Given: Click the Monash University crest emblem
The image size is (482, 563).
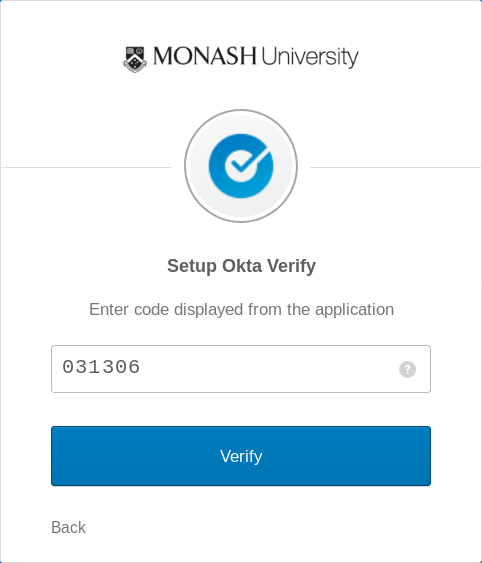Looking at the screenshot, I should [x=135, y=59].
